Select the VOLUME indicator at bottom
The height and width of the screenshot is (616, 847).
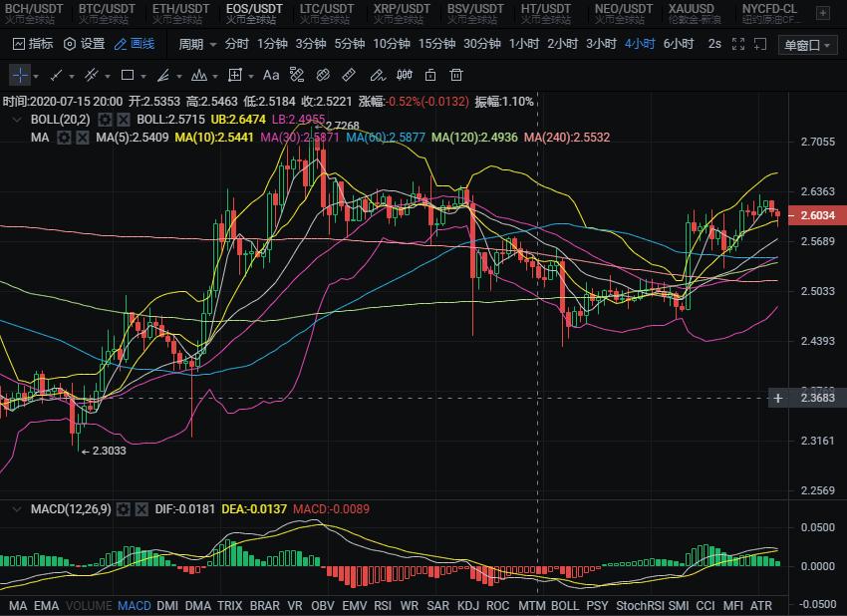(89, 606)
